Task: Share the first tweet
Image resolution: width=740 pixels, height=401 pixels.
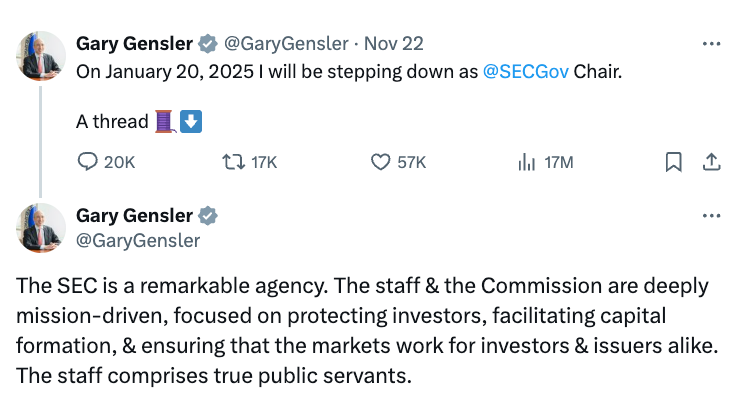Action: coord(711,162)
